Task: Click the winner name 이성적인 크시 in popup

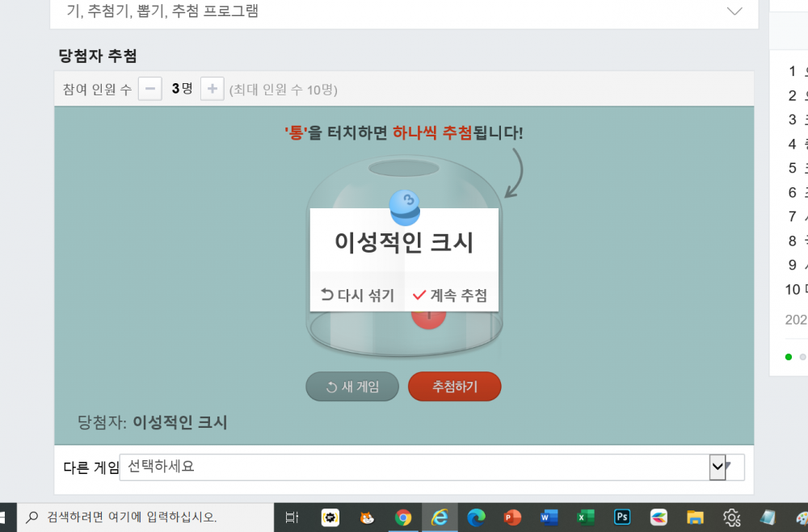Action: coord(404,242)
